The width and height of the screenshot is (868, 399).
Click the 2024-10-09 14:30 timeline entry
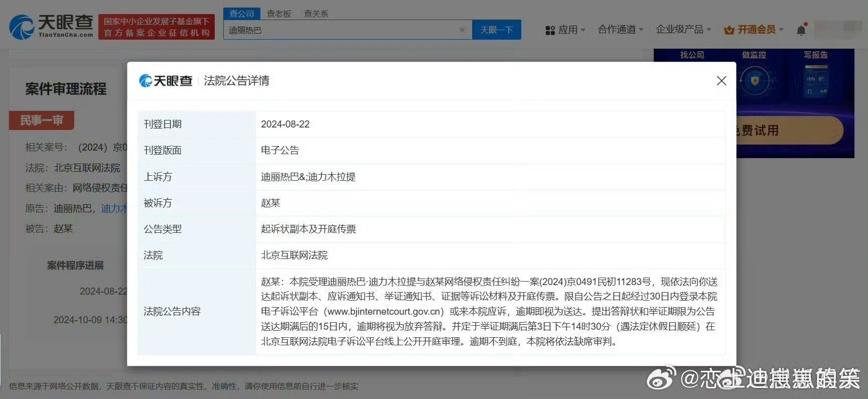(90, 320)
